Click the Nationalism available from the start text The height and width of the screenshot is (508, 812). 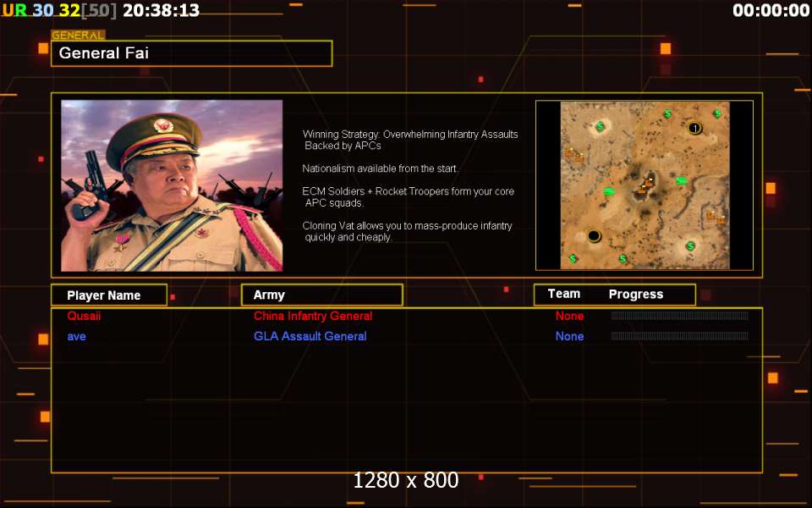coord(380,168)
